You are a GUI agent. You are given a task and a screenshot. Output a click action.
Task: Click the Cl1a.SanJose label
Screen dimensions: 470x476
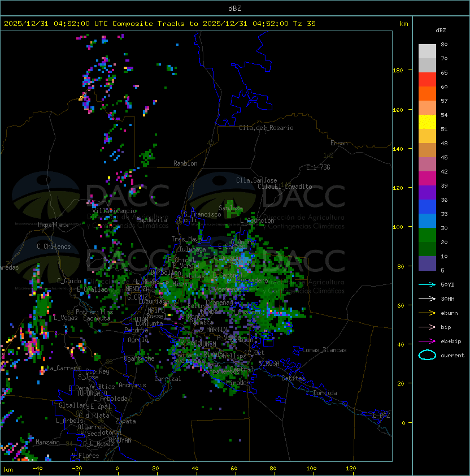click(256, 180)
